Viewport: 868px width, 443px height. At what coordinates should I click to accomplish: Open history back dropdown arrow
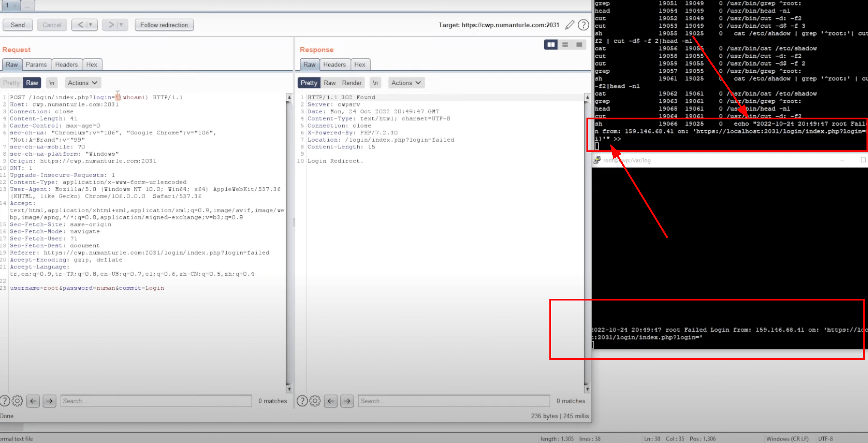(x=90, y=25)
